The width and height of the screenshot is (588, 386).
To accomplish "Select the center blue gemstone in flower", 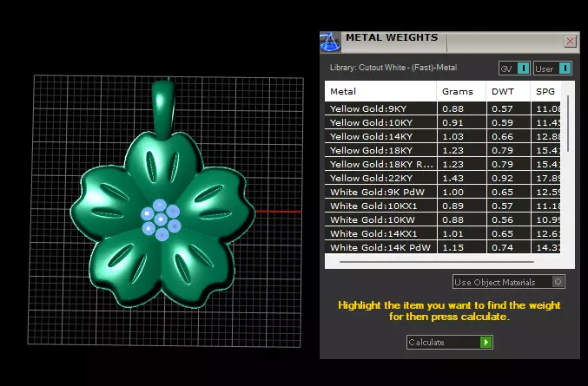I will [x=161, y=219].
